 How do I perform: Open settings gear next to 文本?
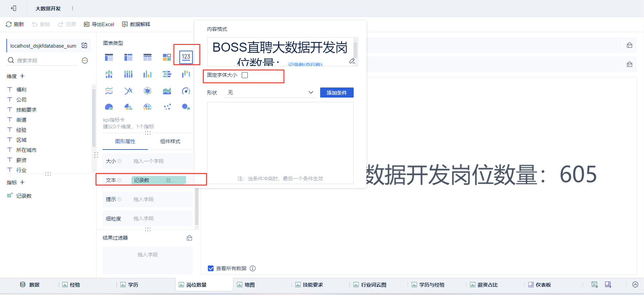pos(119,180)
